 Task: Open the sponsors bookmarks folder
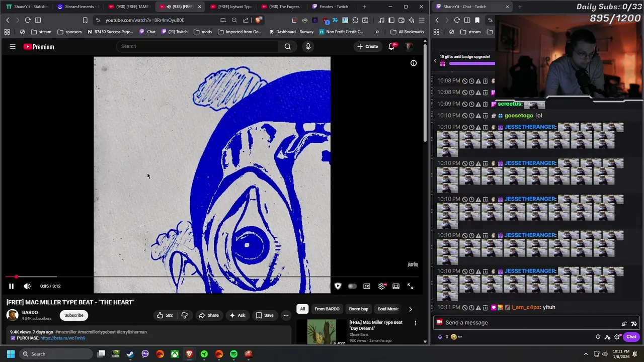click(69, 32)
